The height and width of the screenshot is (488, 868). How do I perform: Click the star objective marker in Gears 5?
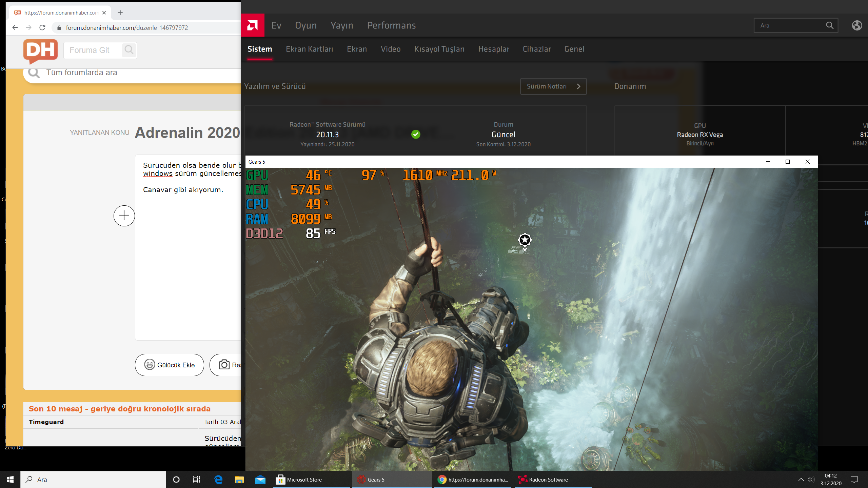click(x=525, y=240)
